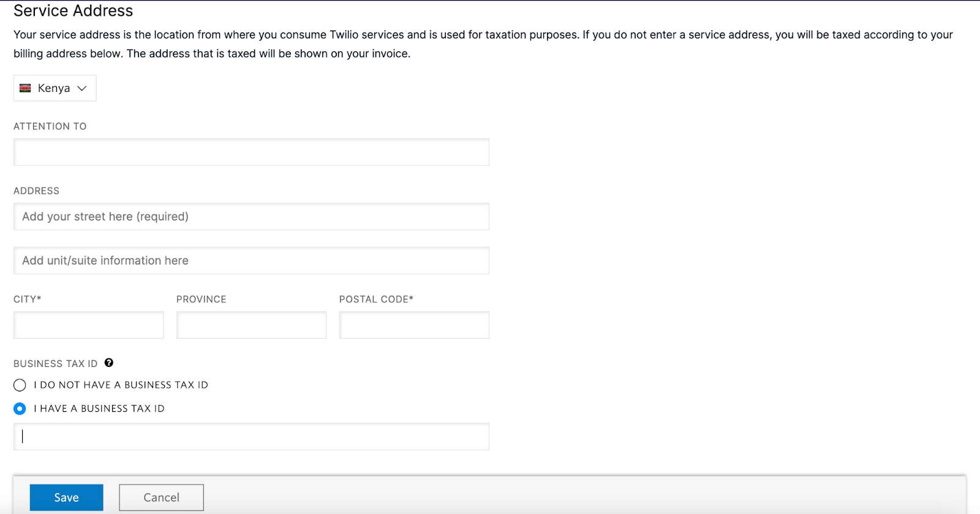Click the 'I HAVE A BUSINESS TAX ID' label text
Image resolution: width=980 pixels, height=514 pixels.
[x=99, y=409]
